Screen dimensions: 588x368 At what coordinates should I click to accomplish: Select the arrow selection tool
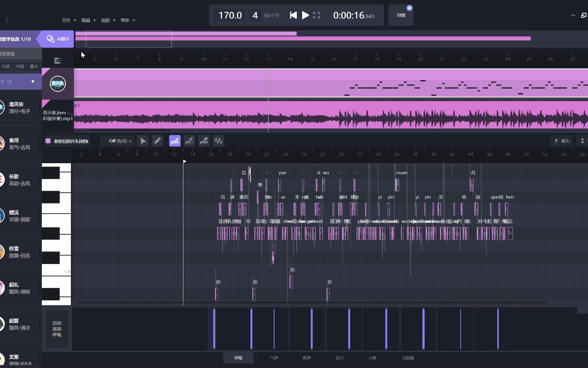click(143, 141)
